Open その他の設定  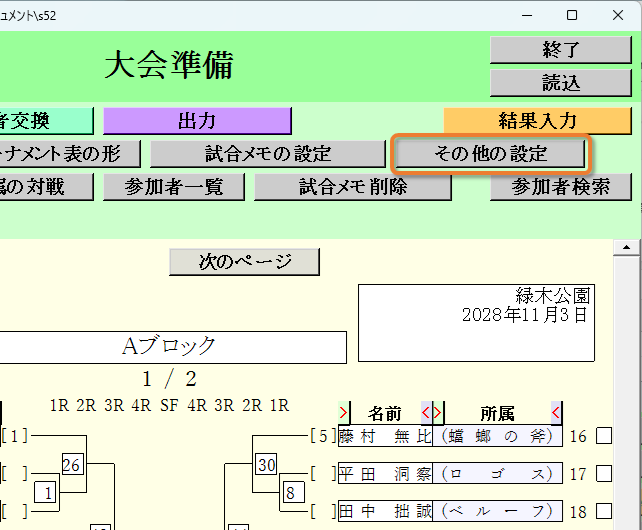pos(490,154)
